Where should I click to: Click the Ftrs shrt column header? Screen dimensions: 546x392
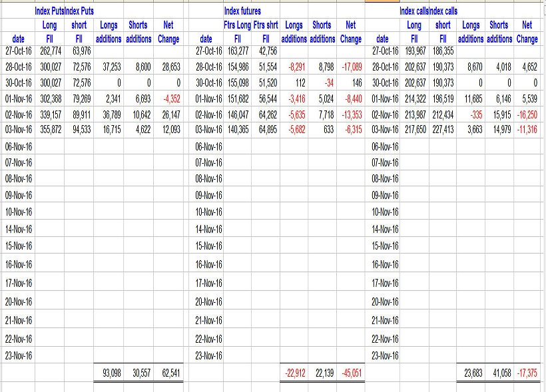(266, 25)
